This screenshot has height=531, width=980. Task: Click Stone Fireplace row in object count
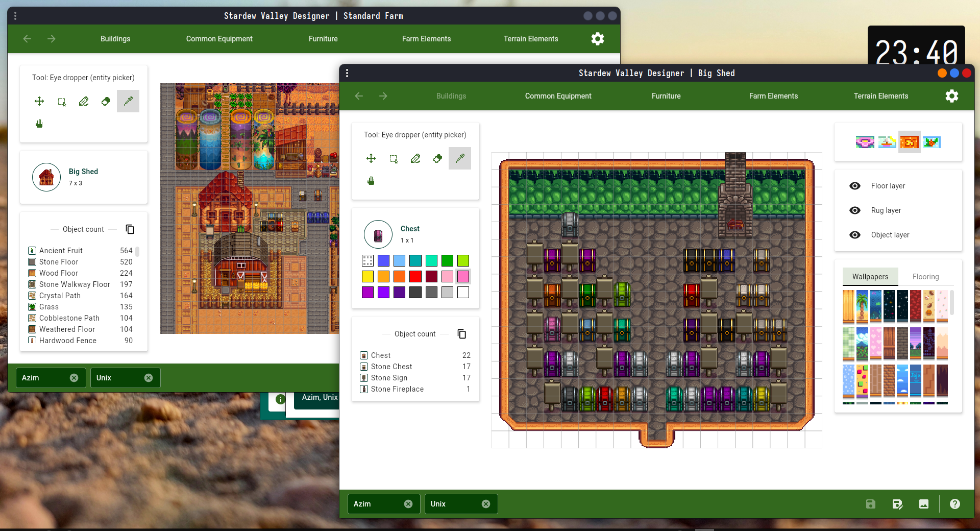click(x=415, y=389)
